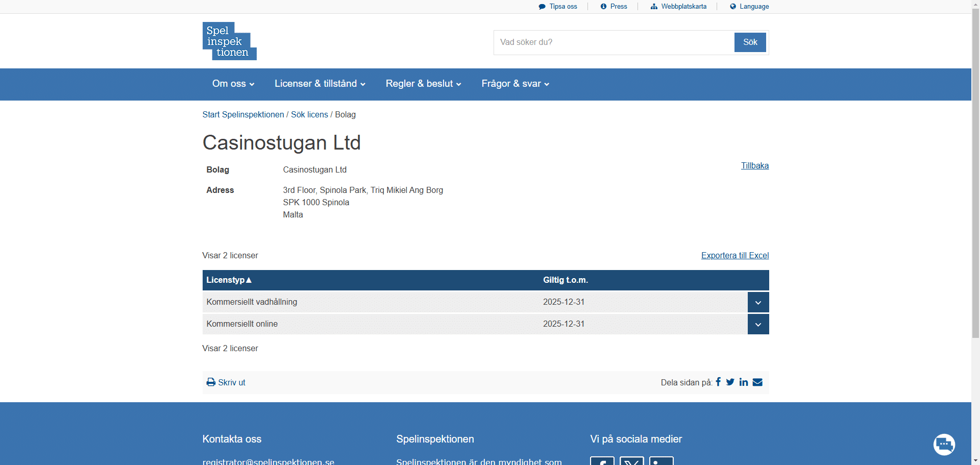Click the Vi på sociala medier footer heading
Screen dimensions: 980x465
click(x=636, y=439)
